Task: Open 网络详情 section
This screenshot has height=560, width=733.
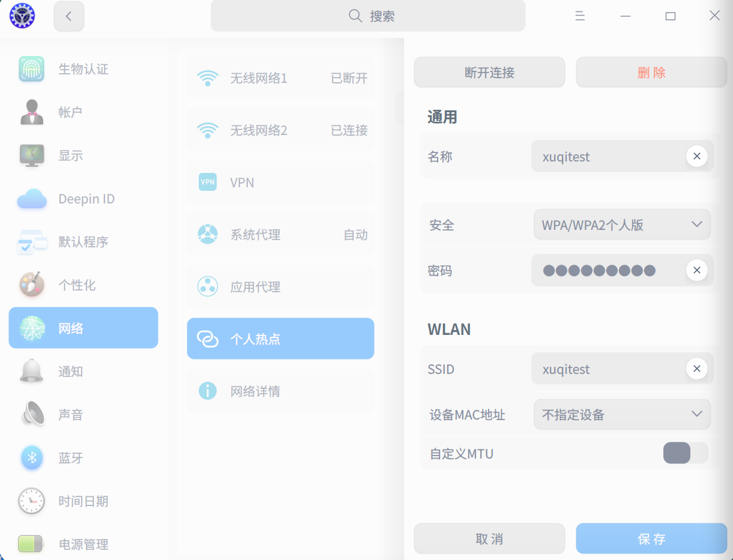Action: pos(280,391)
